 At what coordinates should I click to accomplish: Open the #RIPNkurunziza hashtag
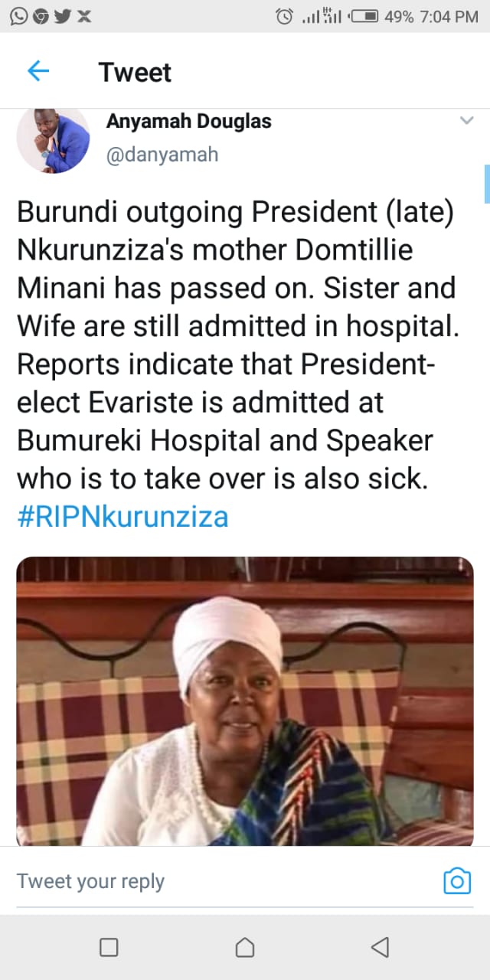122,517
